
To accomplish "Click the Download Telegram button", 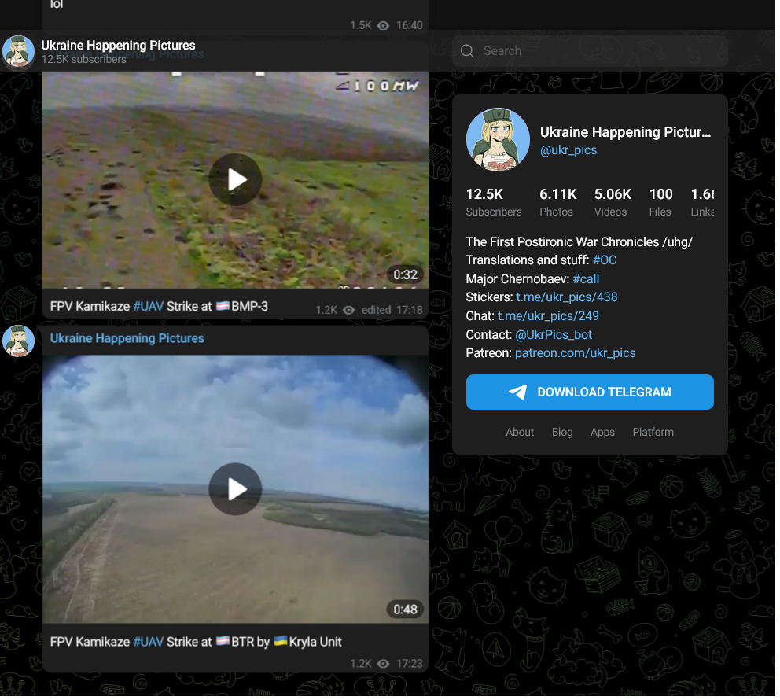I will click(x=590, y=392).
